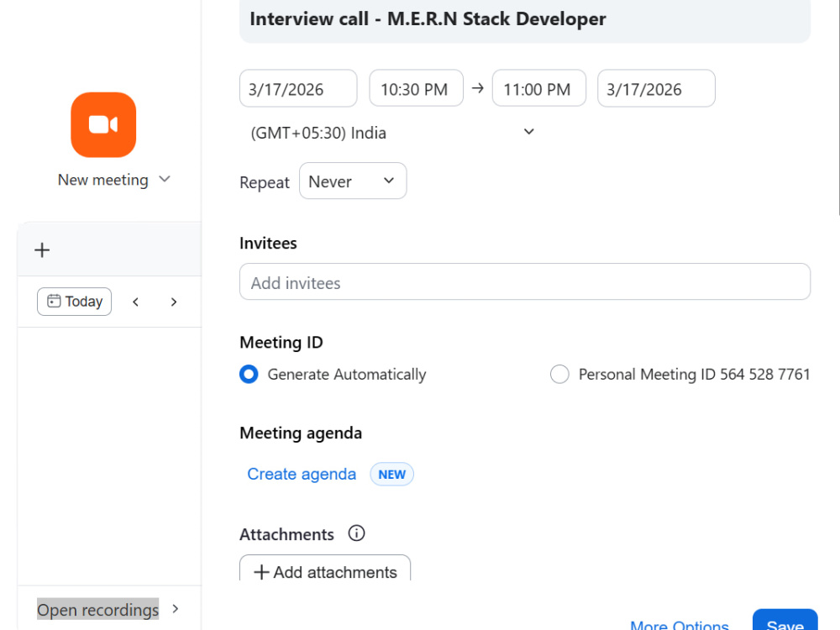Expand the Open recordings arrow
Screen dimensions: 840x630
coord(176,608)
